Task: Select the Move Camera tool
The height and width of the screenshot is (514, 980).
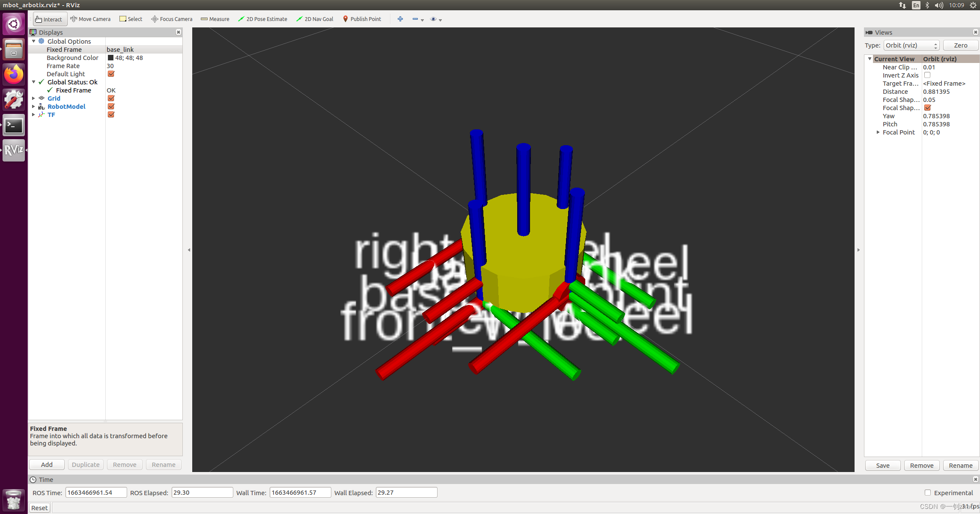Action: tap(90, 19)
